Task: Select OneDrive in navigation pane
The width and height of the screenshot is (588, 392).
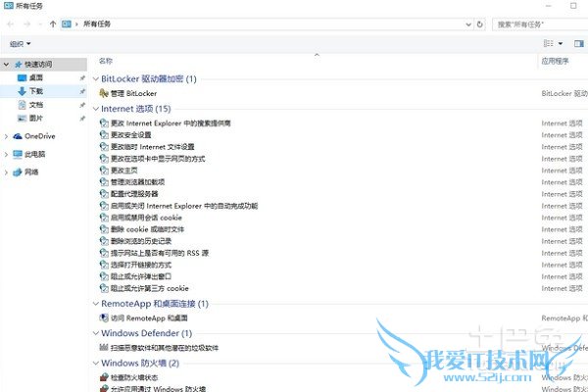Action: point(40,136)
